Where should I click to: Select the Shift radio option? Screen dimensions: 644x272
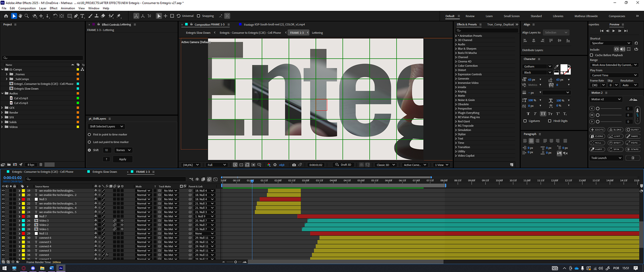point(90,150)
